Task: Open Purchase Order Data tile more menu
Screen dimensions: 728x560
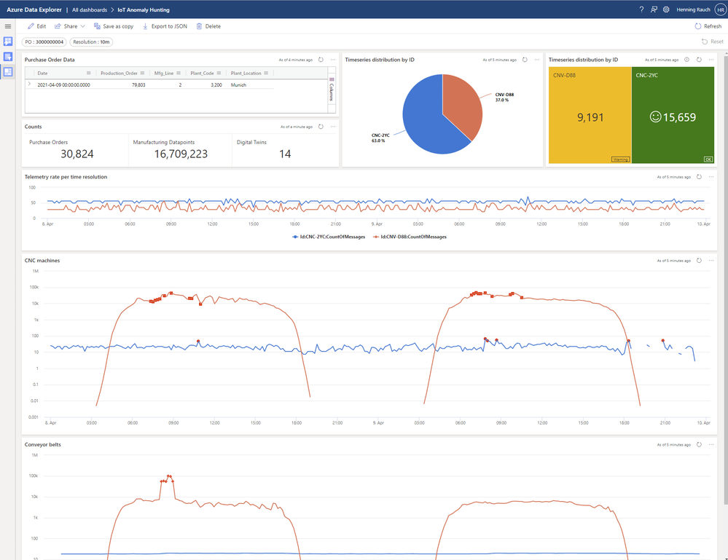Action: click(333, 60)
